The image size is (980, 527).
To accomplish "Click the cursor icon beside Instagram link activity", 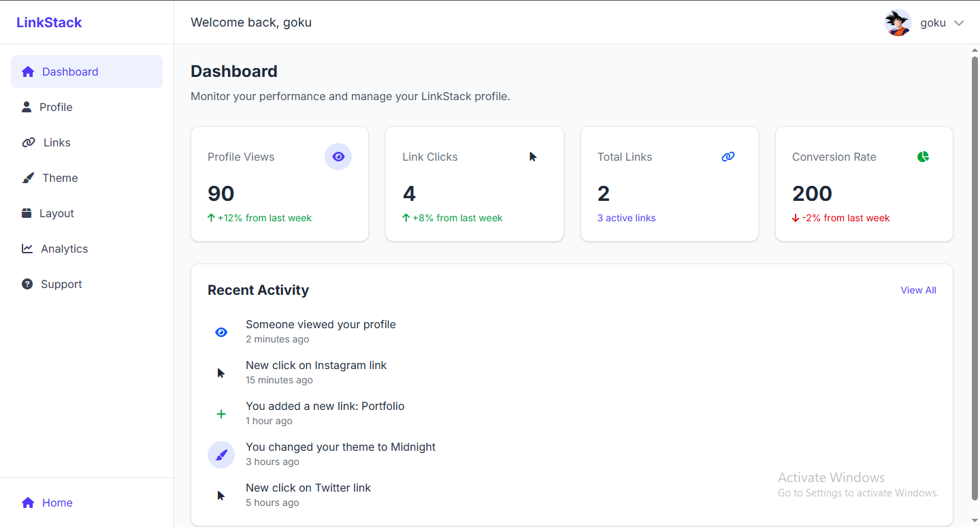I will coord(221,373).
